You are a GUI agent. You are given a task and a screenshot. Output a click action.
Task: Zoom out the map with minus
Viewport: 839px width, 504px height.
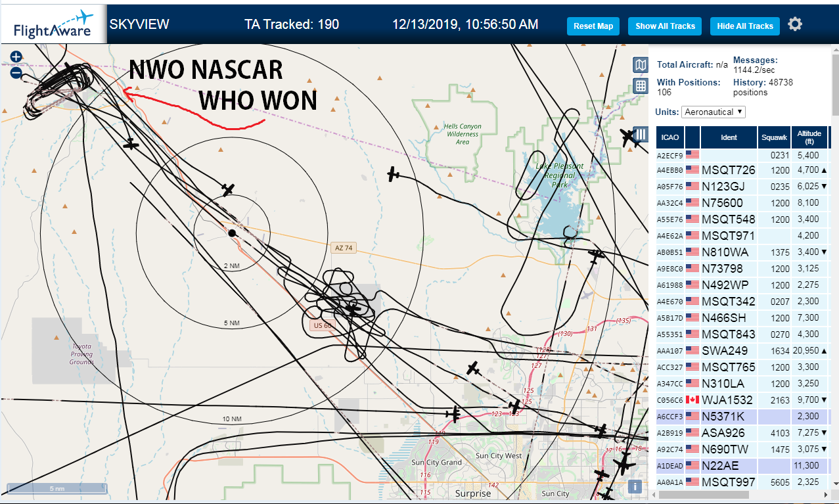point(16,74)
